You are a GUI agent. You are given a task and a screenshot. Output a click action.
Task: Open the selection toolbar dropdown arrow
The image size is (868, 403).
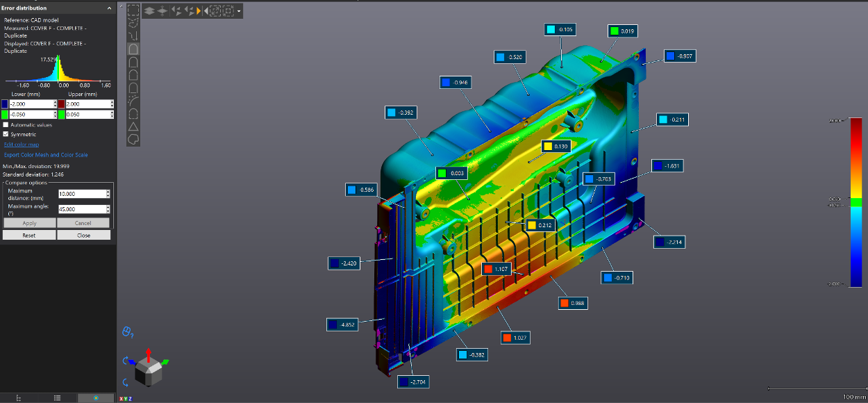pyautogui.click(x=239, y=12)
